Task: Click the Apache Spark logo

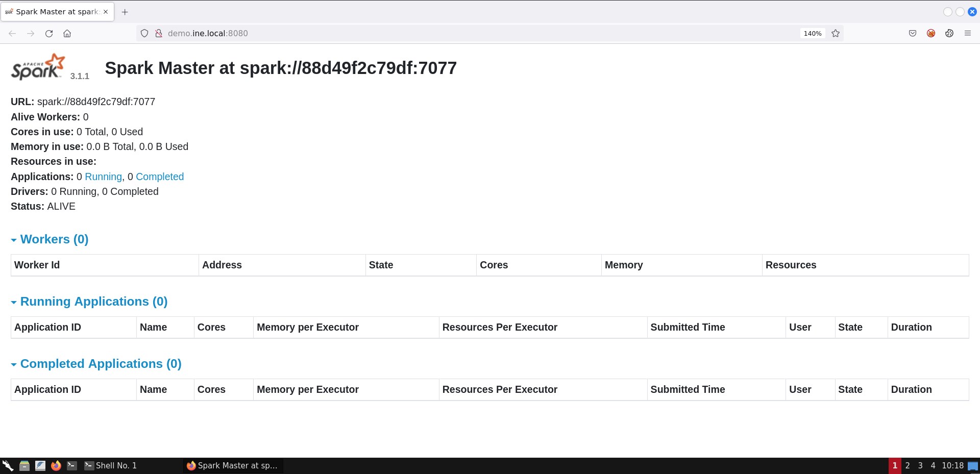Action: (x=38, y=67)
